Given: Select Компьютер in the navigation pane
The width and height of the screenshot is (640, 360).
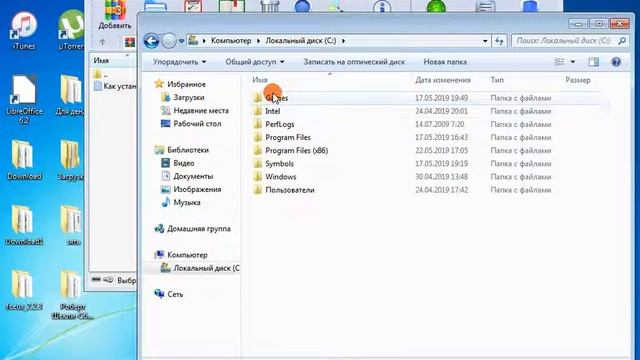Looking at the screenshot, I should pos(187,255).
